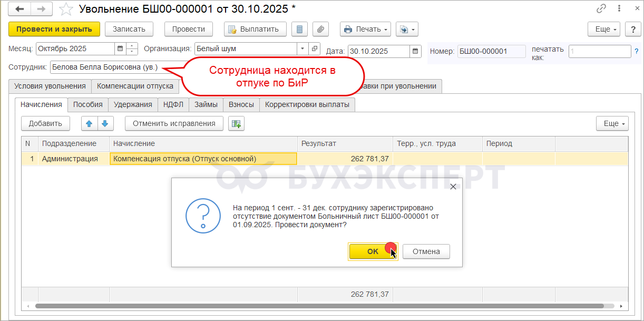Select the Компенсация отпуска (Отпуск основной) cell
Screen dimensions: 644x321
(x=203, y=159)
